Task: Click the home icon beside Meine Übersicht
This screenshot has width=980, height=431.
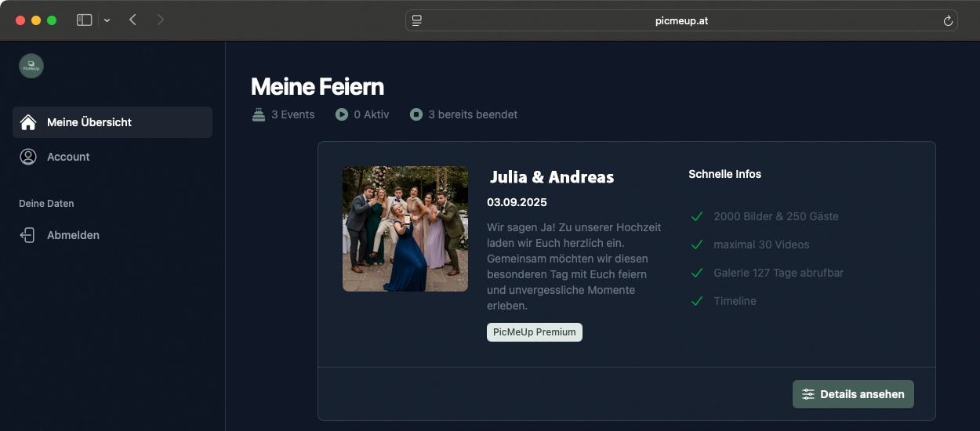Action: [28, 122]
